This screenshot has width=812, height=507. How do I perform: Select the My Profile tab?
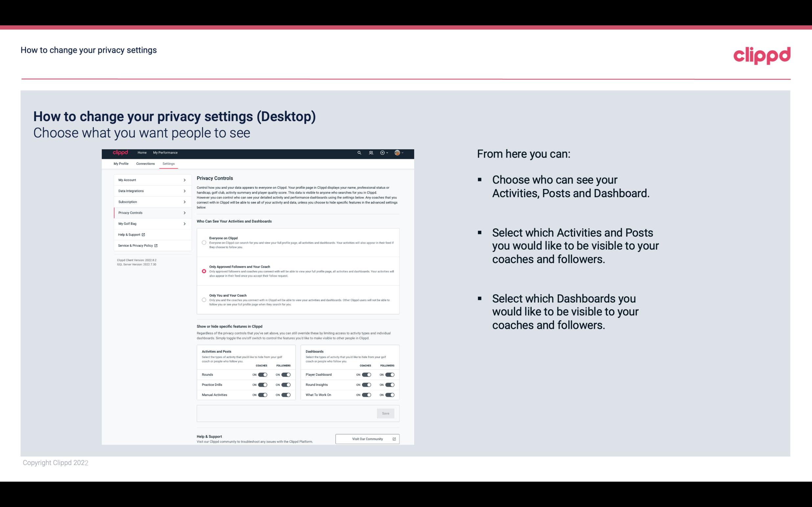point(121,163)
